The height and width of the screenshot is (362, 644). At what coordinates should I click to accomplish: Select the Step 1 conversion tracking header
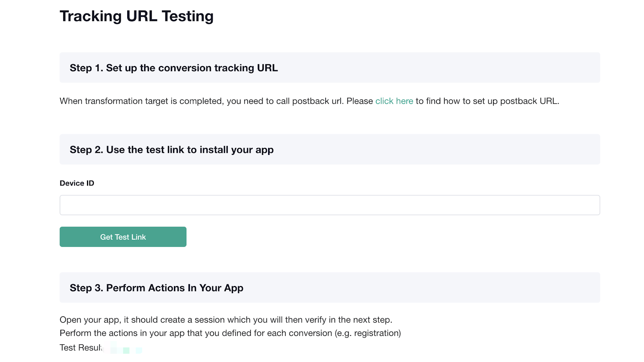coord(330,68)
